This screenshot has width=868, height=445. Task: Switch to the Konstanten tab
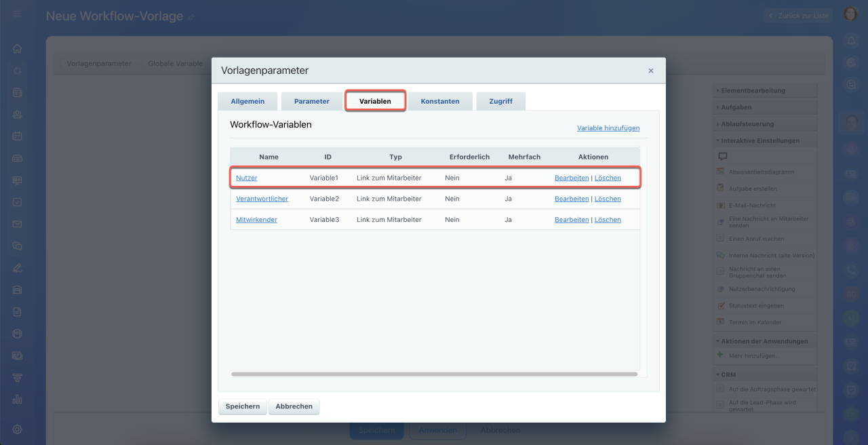[x=439, y=101]
